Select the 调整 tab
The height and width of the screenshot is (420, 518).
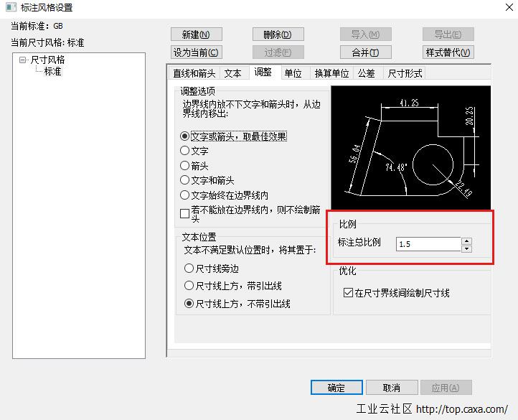point(263,72)
